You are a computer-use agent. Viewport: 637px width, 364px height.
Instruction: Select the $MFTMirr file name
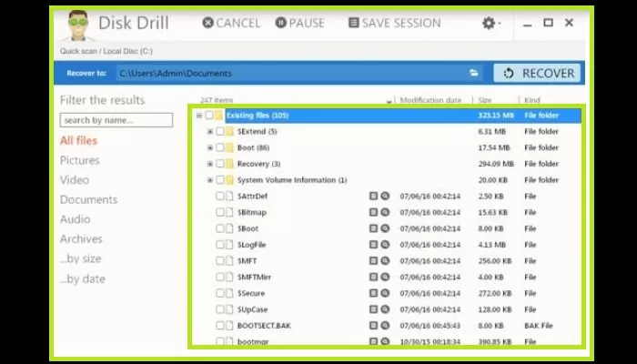click(254, 277)
